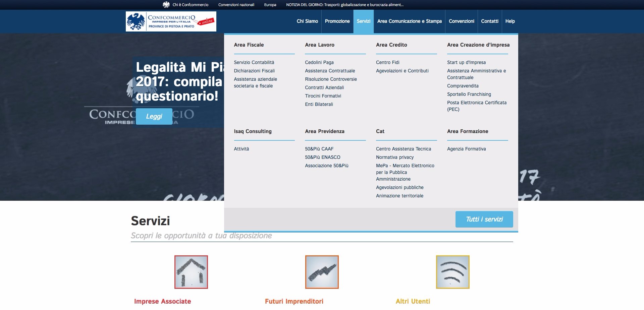Open Compravendita
644x310 pixels.
(463, 86)
